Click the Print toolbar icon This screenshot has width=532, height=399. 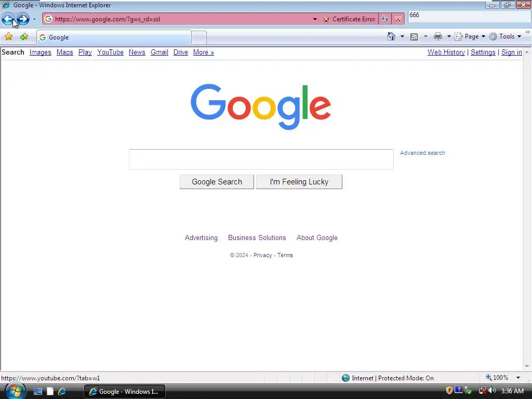(437, 36)
